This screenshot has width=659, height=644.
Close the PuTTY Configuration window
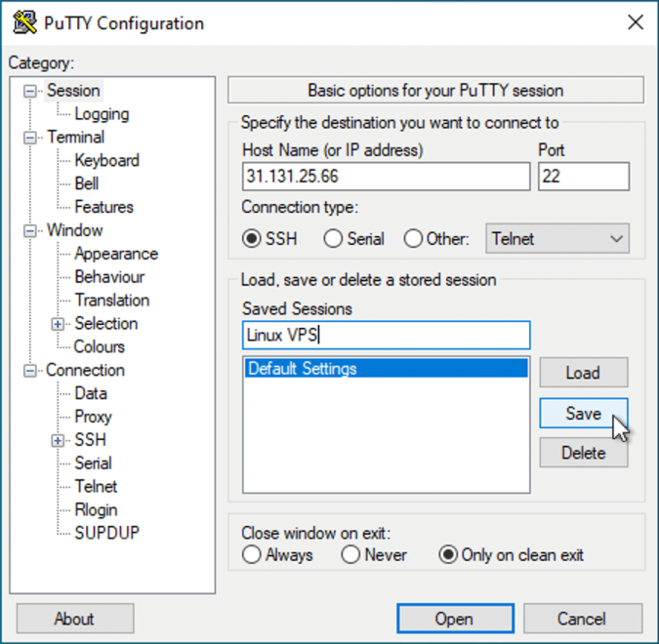635,22
